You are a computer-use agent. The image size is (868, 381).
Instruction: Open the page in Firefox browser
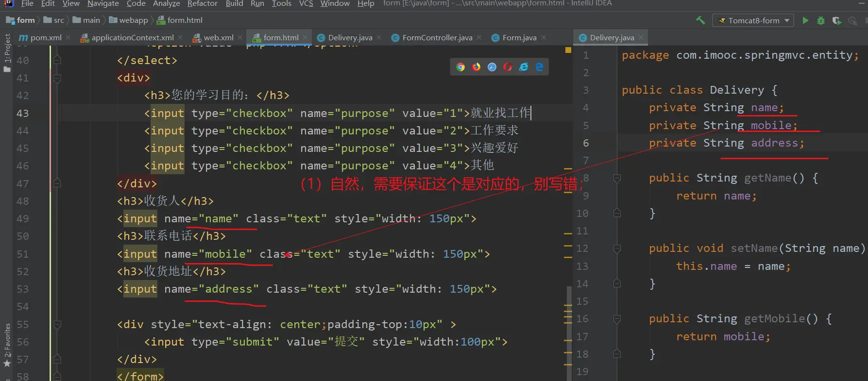476,67
